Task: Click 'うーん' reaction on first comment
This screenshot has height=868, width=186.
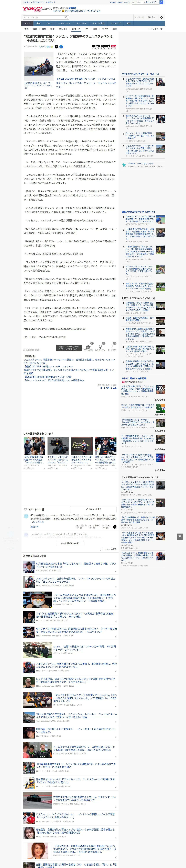Action: click(107, 527)
